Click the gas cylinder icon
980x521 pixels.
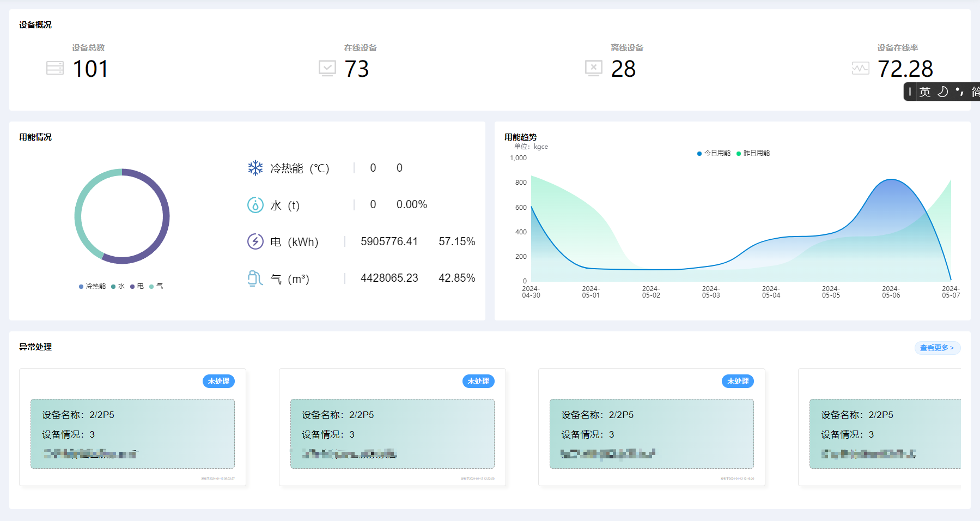tap(255, 278)
